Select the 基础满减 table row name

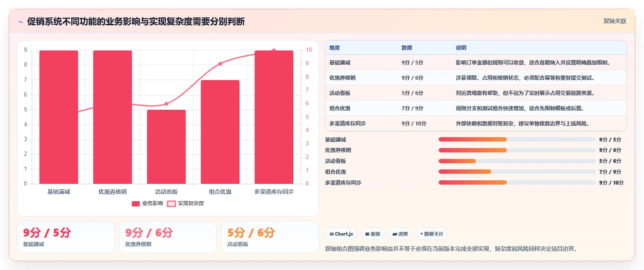tap(340, 62)
